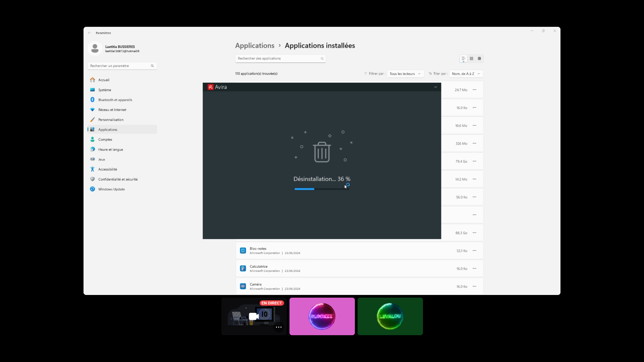
Task: Select the Caméra app name
Action: coord(256,284)
